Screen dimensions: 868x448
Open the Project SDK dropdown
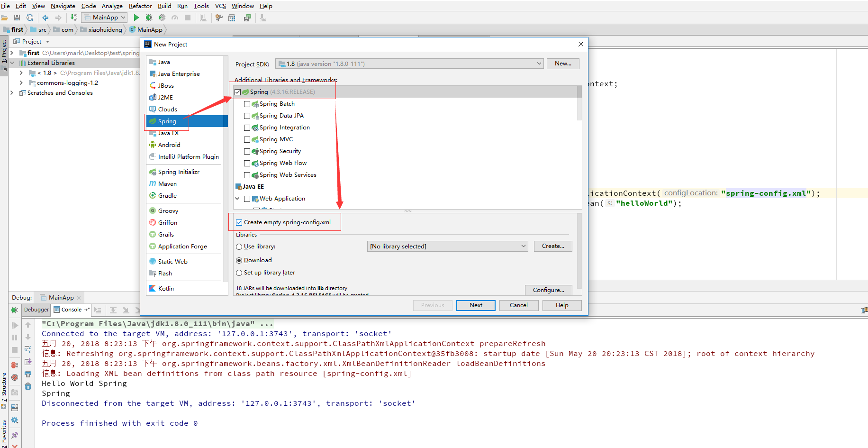point(409,64)
